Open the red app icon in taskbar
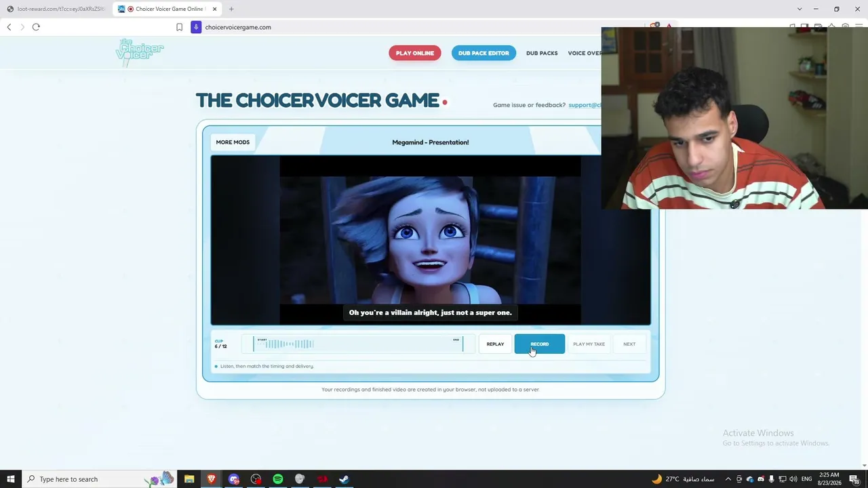Screen dimensions: 868x488 pyautogui.click(x=322, y=479)
